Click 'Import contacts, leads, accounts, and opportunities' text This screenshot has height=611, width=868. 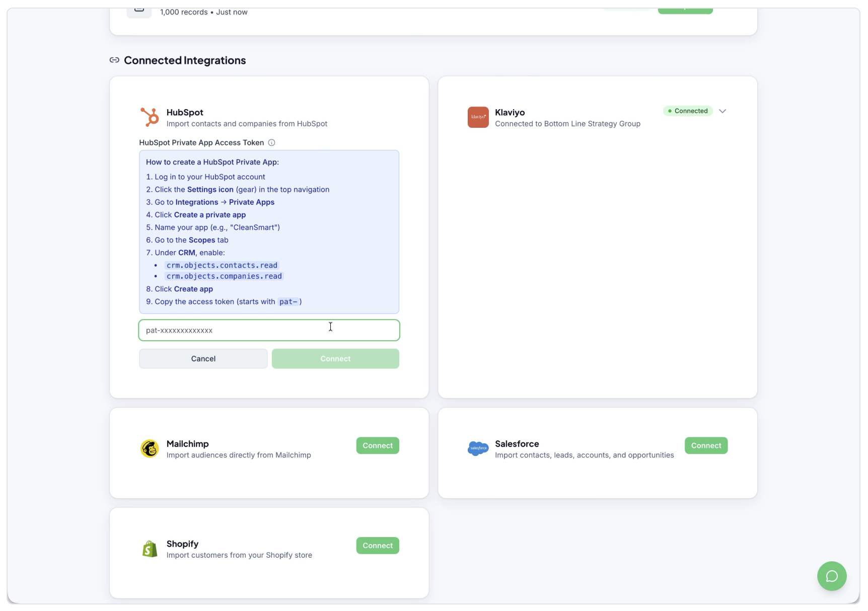(584, 455)
